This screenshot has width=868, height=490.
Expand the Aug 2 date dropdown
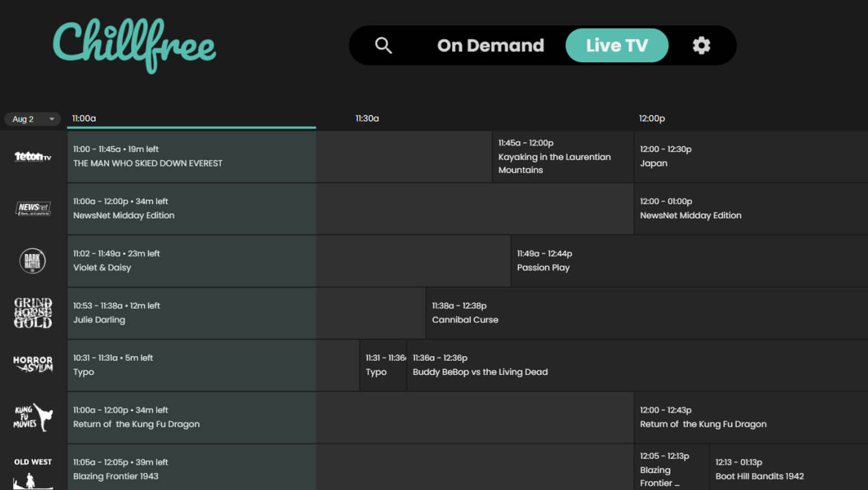pos(32,119)
